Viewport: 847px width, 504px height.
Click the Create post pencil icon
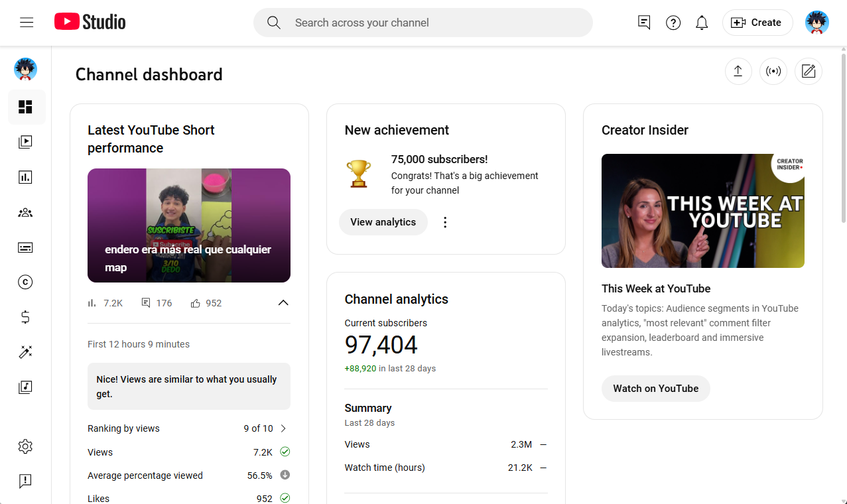tap(809, 71)
